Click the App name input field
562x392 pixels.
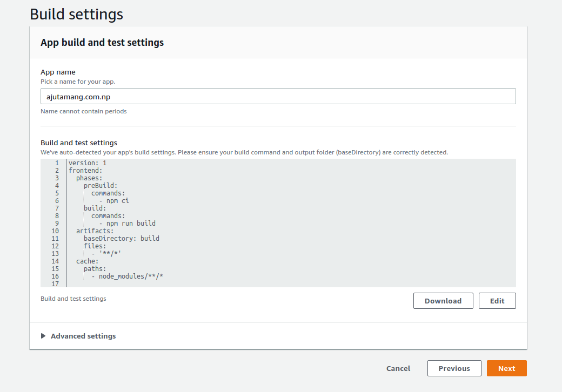coord(278,96)
